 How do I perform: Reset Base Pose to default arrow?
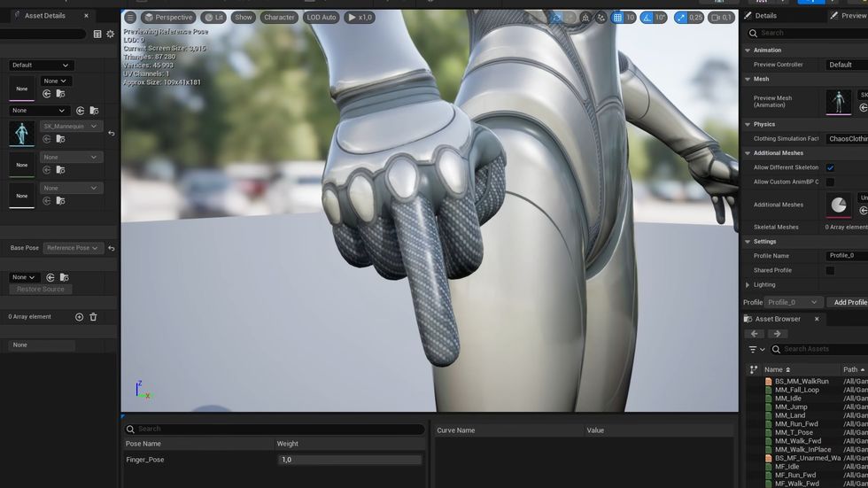click(x=112, y=248)
